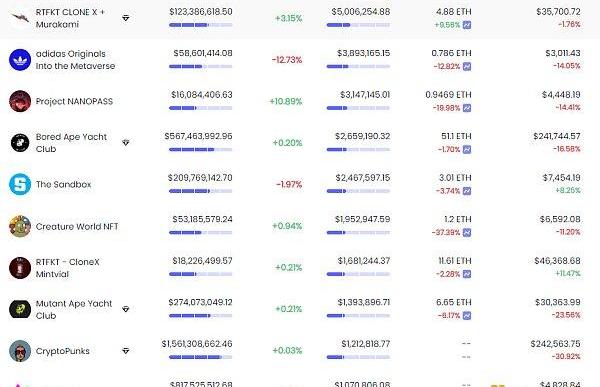The height and width of the screenshot is (387, 600).
Task: Open the Project NANOPASS avatar icon
Action: 20,101
